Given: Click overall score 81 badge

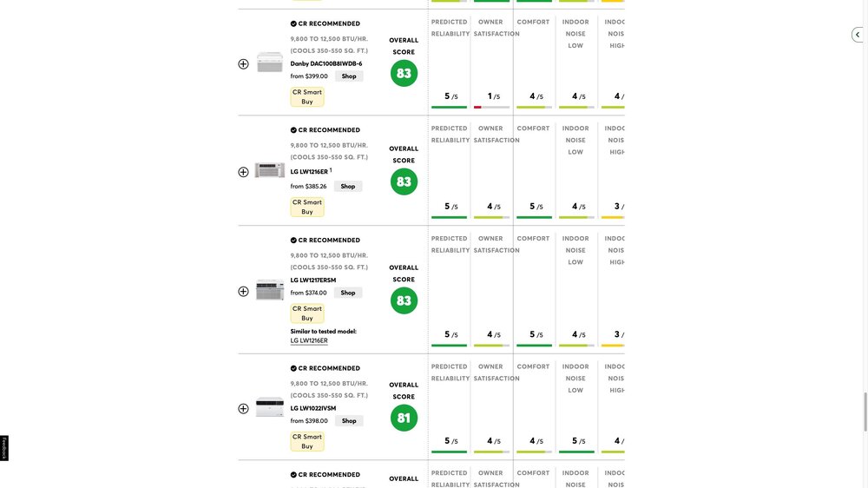Looking at the screenshot, I should 404,418.
